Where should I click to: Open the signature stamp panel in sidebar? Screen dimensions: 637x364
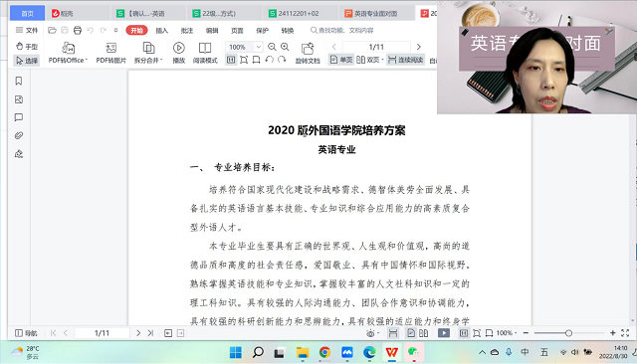tap(19, 154)
